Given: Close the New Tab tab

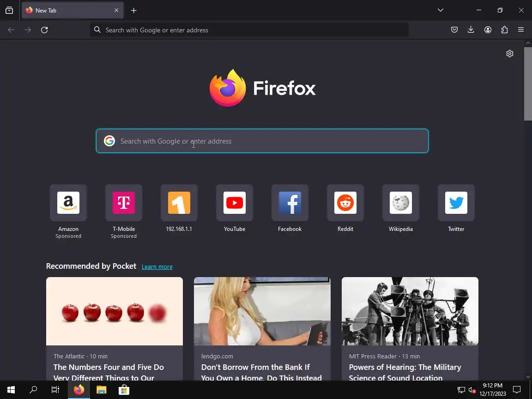Looking at the screenshot, I should coord(116,11).
